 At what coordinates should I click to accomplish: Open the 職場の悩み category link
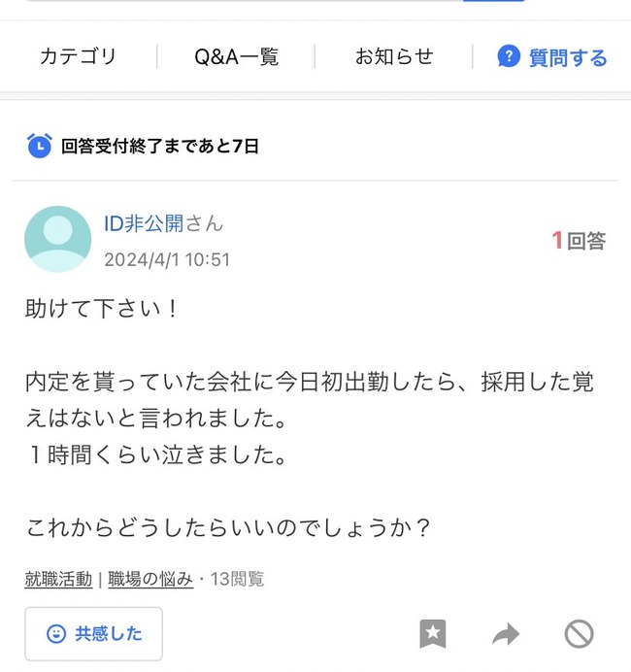click(x=149, y=580)
